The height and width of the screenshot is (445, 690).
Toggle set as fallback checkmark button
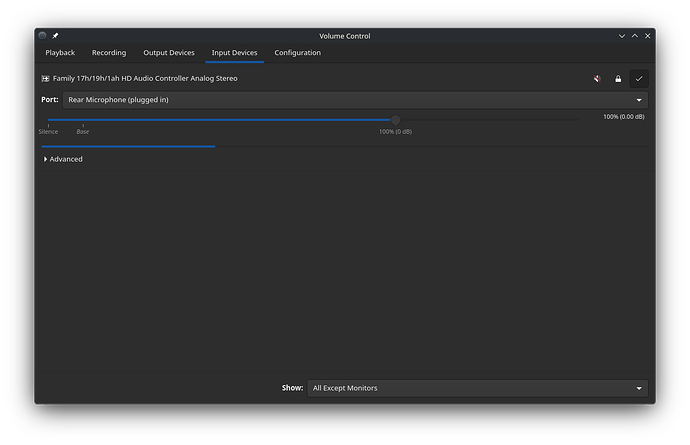pyautogui.click(x=639, y=78)
